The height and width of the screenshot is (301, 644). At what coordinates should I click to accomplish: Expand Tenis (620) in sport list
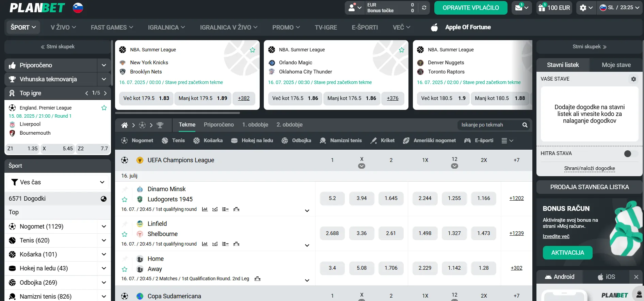coord(104,240)
